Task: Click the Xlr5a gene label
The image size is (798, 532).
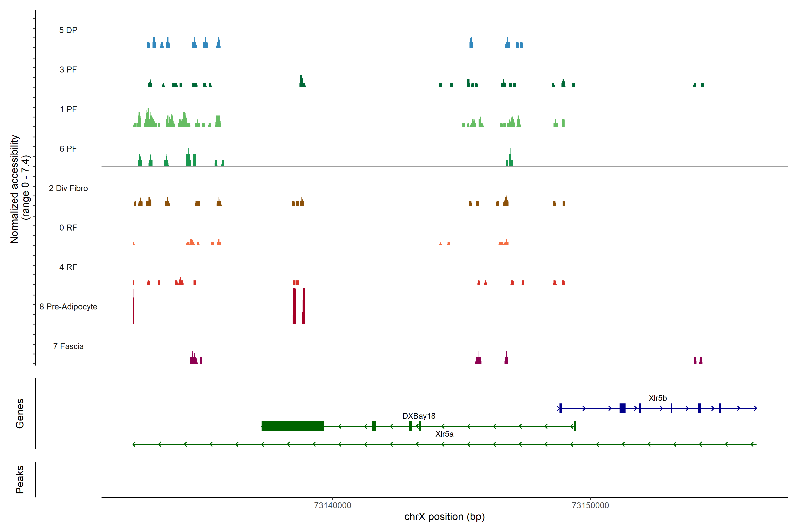Action: (x=444, y=434)
